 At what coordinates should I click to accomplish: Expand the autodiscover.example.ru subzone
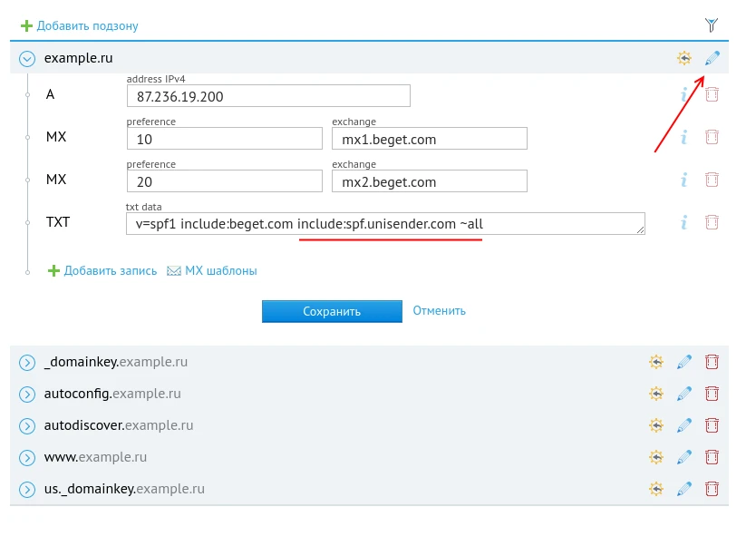tap(27, 425)
